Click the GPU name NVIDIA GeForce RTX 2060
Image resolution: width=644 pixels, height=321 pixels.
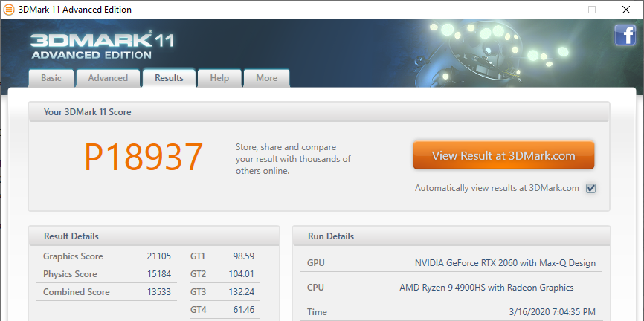point(505,263)
